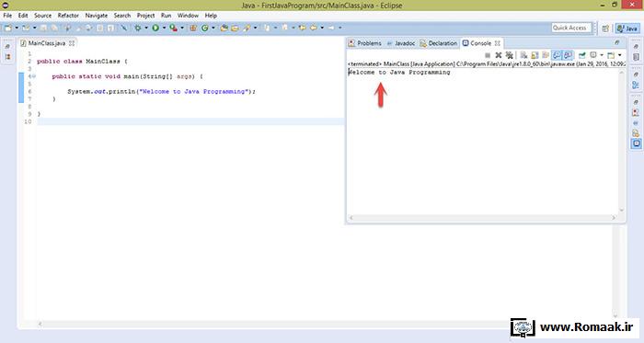This screenshot has height=343, width=644.
Task: Toggle Show Console When Standard Out Changes
Action: point(557,55)
